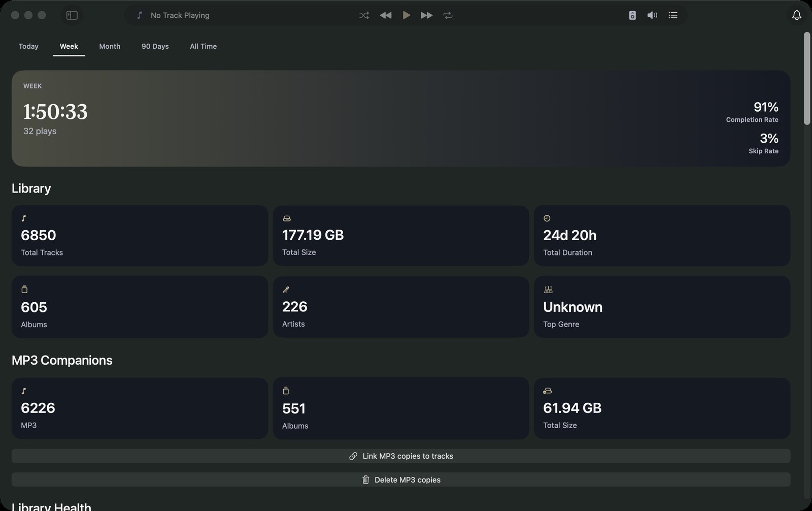Click the 226 Artists card

[401, 307]
